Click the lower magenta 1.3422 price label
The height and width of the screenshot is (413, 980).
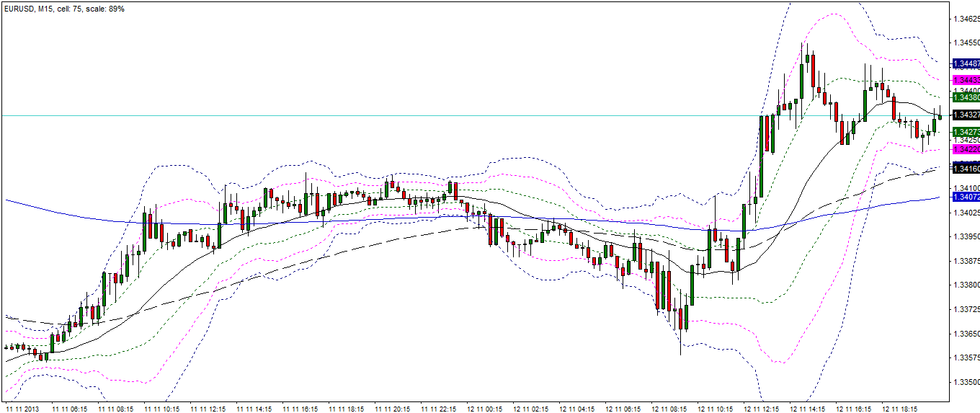coord(966,149)
